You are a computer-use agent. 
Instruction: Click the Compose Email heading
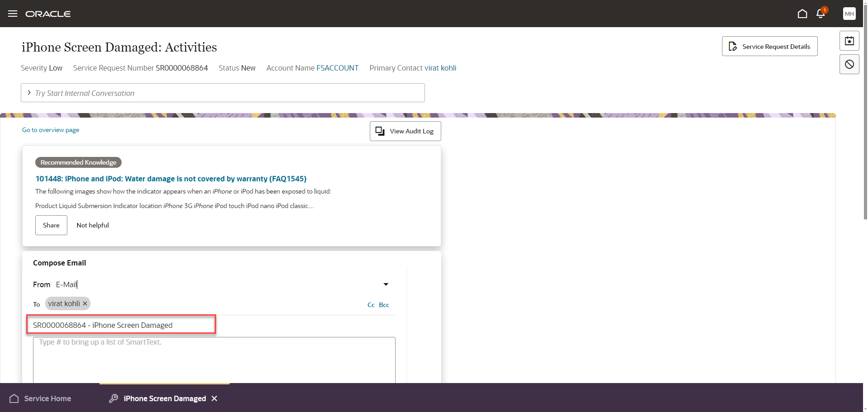pyautogui.click(x=59, y=263)
